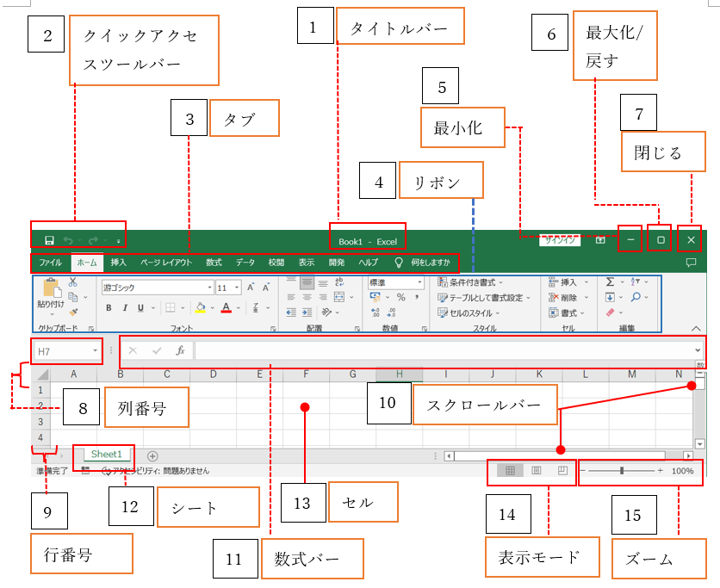Viewport: 720px width, 588px height.
Task: Click the サインイン button
Action: pyautogui.click(x=558, y=241)
